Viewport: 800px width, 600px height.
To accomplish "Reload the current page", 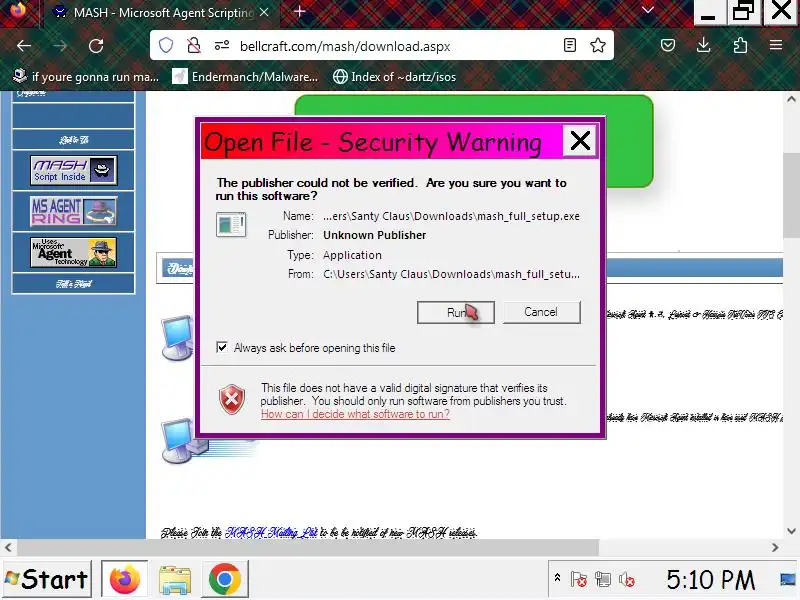I will pyautogui.click(x=96, y=46).
